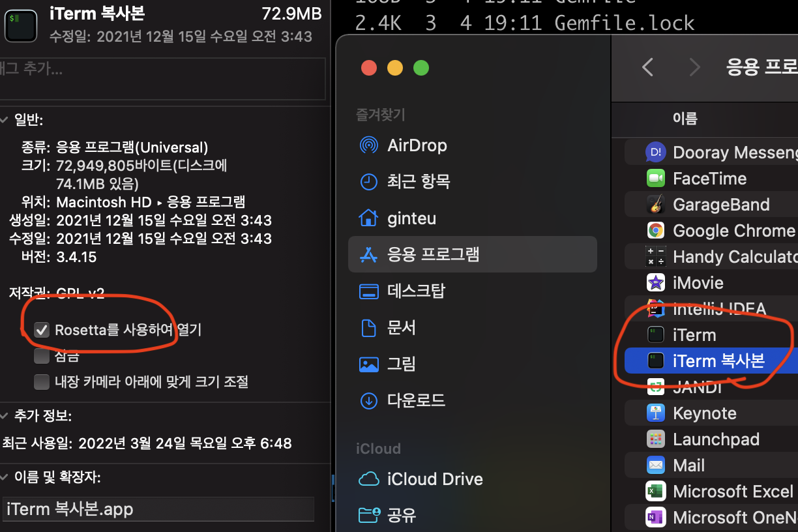Click the JANDI app icon
The height and width of the screenshot is (532, 798).
click(x=655, y=387)
